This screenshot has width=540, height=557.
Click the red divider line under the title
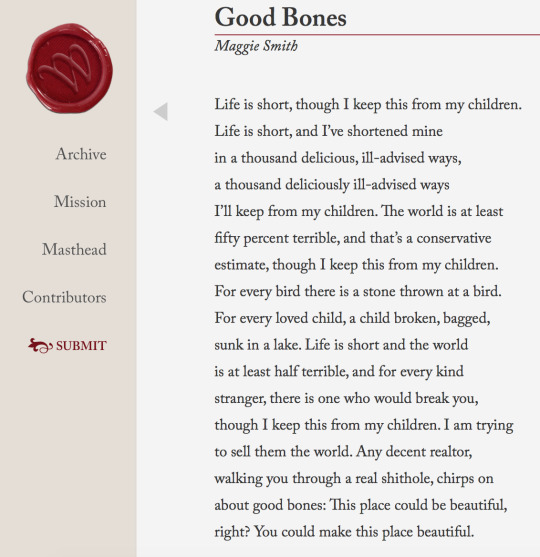pyautogui.click(x=377, y=35)
